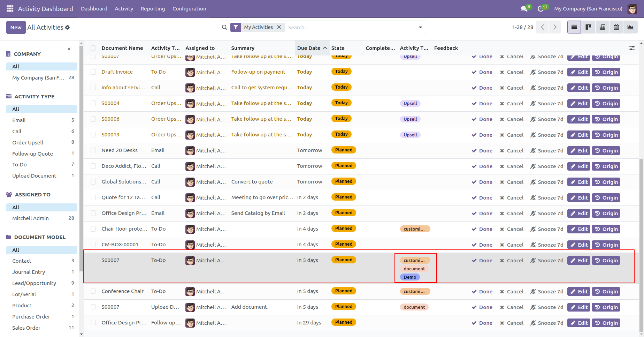Switch to kanban view
Screen dimensions: 644x337
click(x=588, y=27)
